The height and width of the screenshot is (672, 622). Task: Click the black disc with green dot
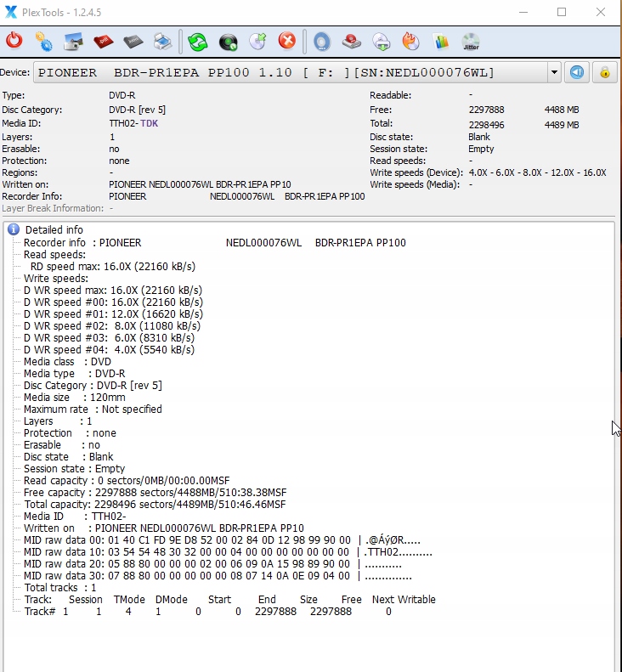[228, 41]
